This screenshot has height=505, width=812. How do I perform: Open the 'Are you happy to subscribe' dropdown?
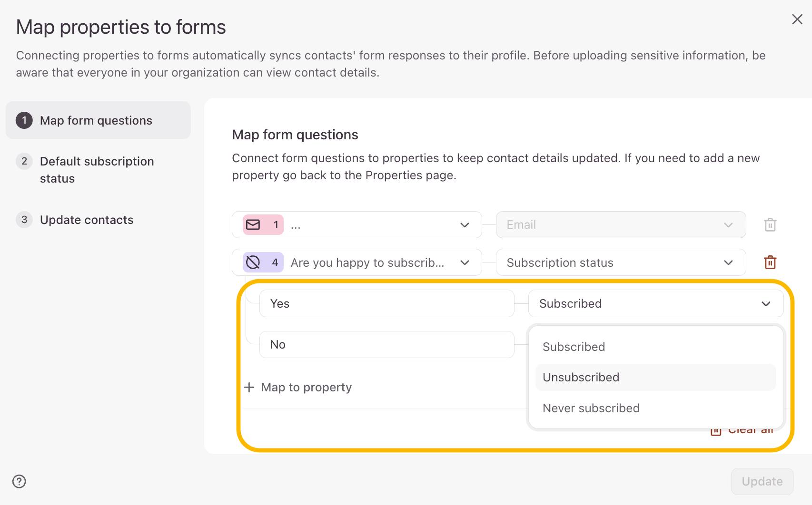[465, 262]
